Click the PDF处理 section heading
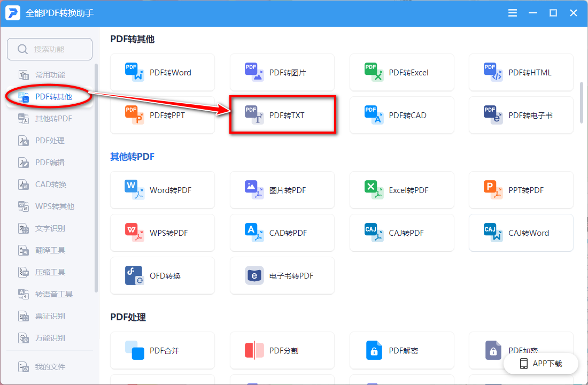Screen dimensions: 588x385 click(128, 317)
